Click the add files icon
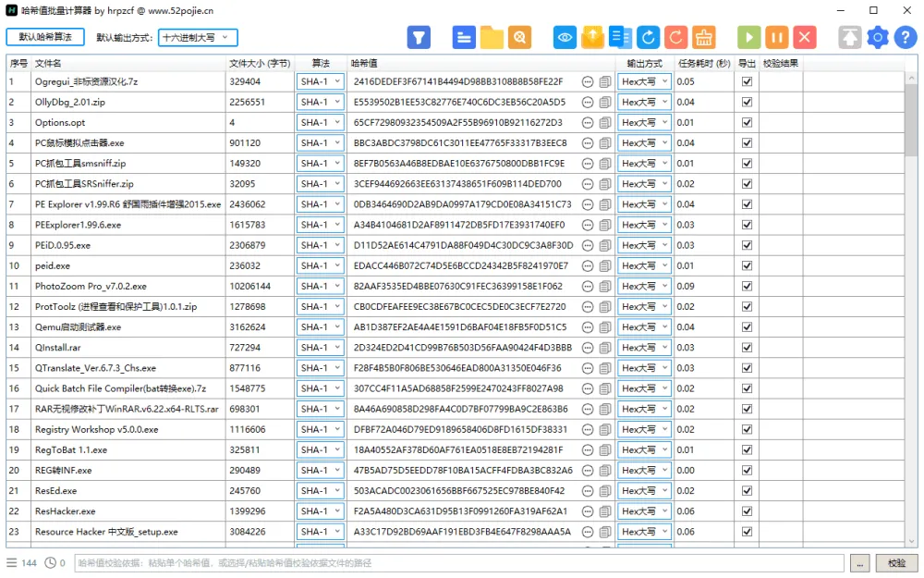Viewport: 924px width, 578px height. coord(463,37)
